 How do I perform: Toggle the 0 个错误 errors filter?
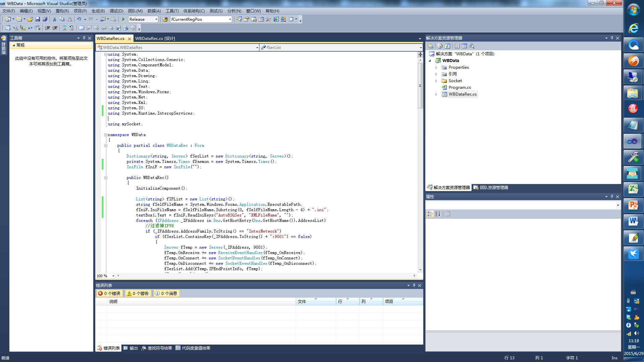click(x=109, y=294)
